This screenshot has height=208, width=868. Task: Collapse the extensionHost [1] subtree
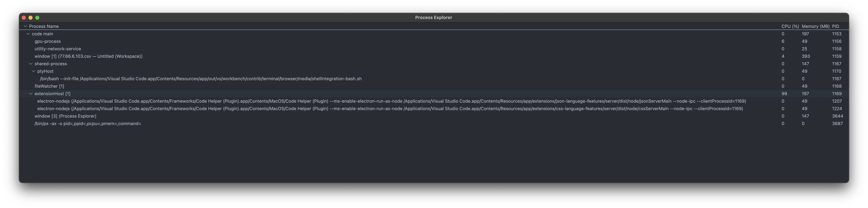[31, 93]
